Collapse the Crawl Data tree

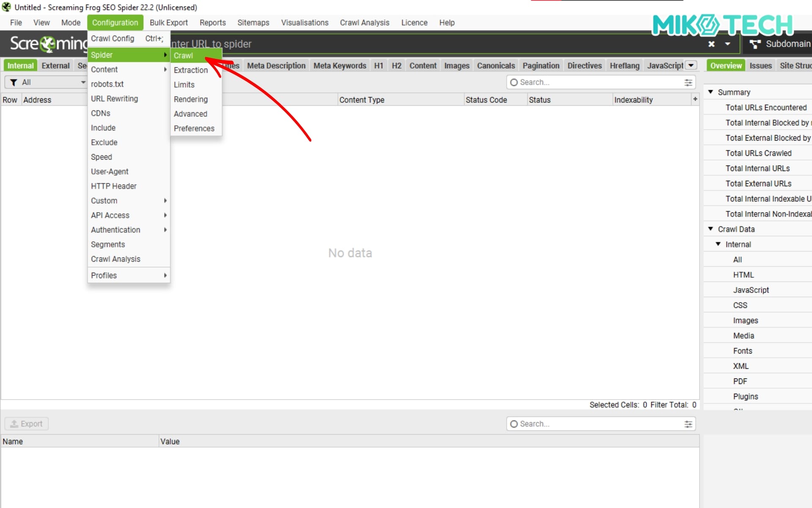(x=710, y=229)
